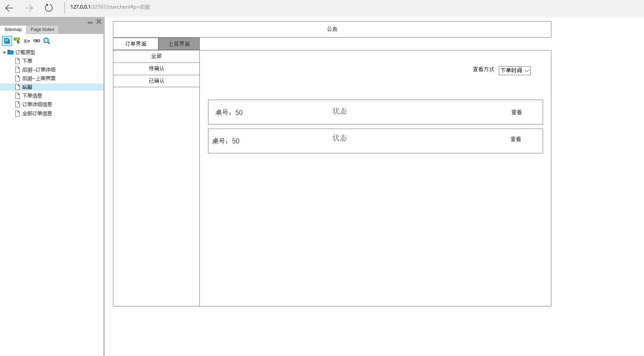Select the 上菜界面 tab
Screen dimensions: 644x356
click(179, 44)
